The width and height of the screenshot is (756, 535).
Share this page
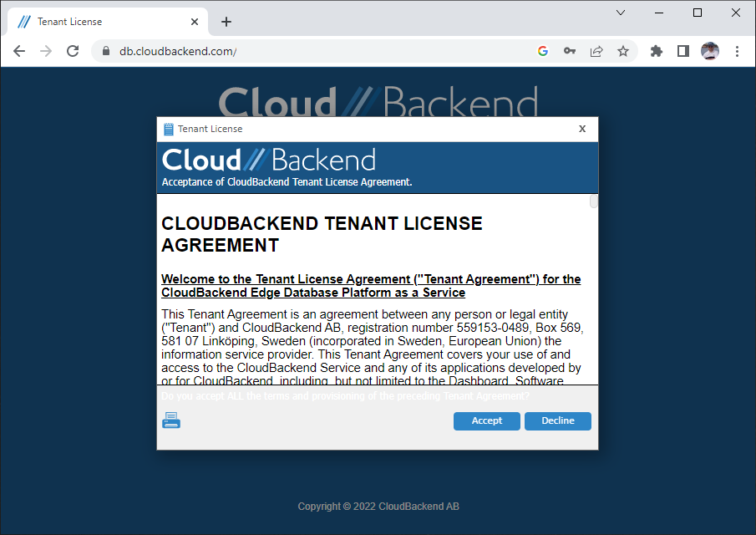(596, 51)
